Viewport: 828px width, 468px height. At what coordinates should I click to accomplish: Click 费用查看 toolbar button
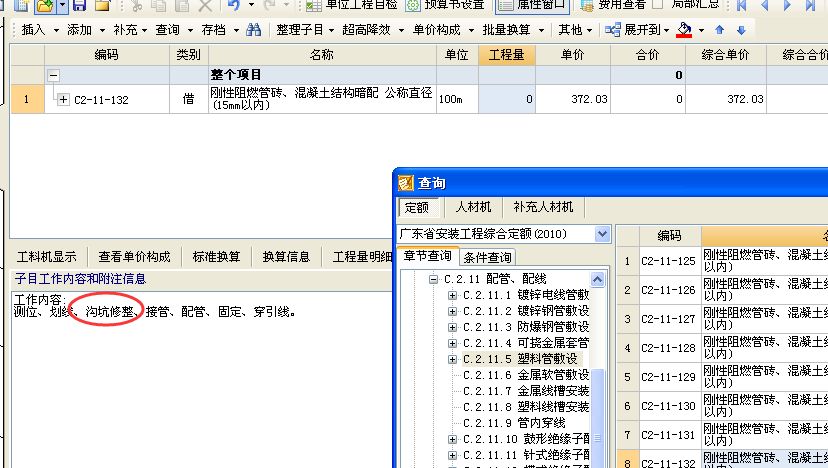(x=613, y=5)
